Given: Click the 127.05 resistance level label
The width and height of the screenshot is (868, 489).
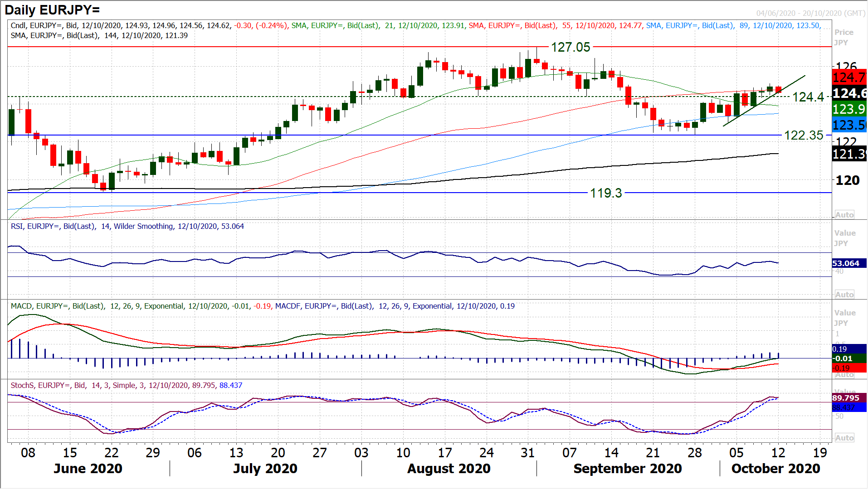Looking at the screenshot, I should pos(571,47).
